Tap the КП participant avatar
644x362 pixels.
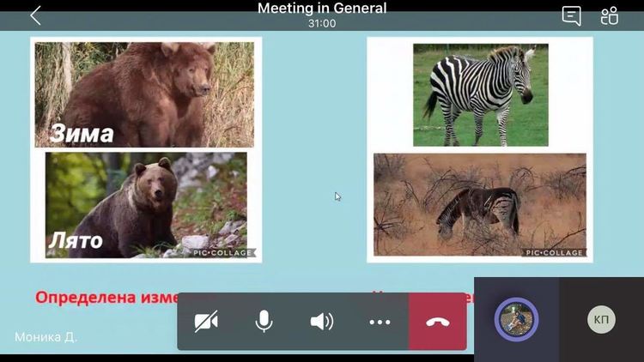[x=601, y=319]
